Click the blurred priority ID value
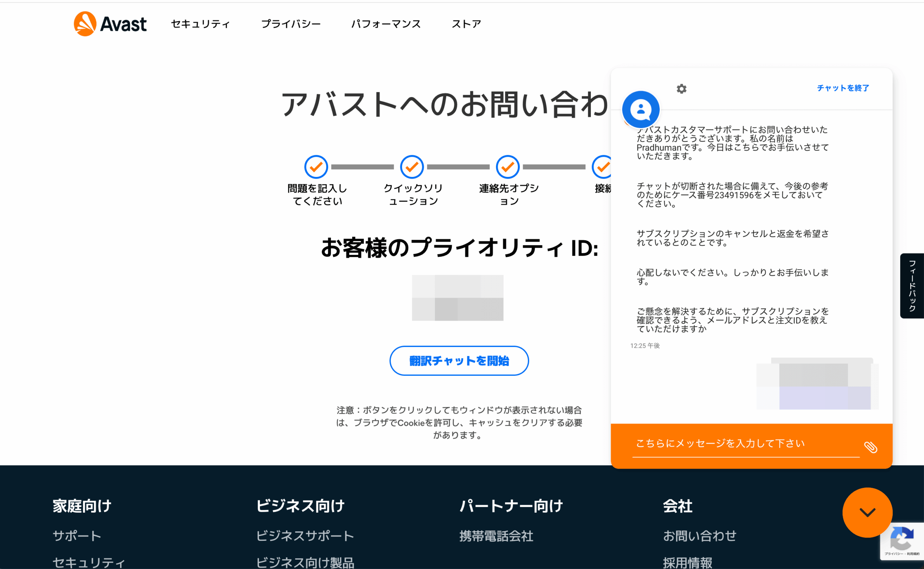Viewport: 924px width, 569px height. point(457,297)
